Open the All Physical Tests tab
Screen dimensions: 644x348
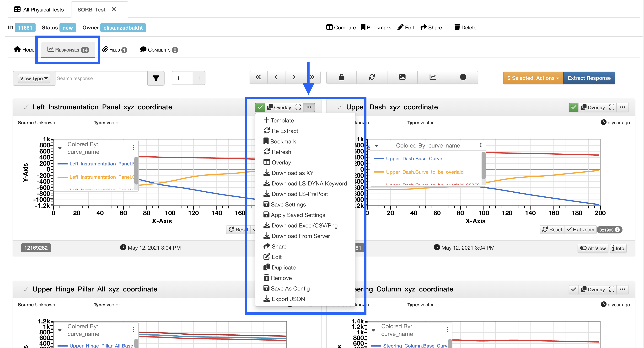(x=39, y=10)
